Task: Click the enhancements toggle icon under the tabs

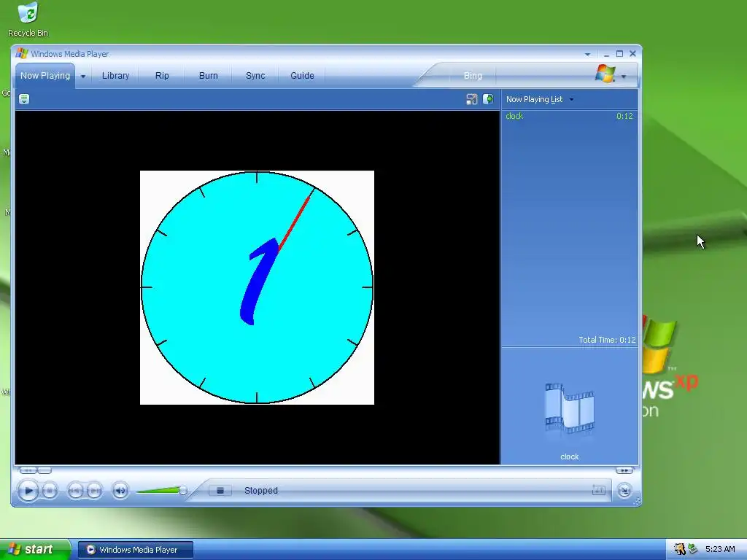Action: pyautogui.click(x=24, y=99)
